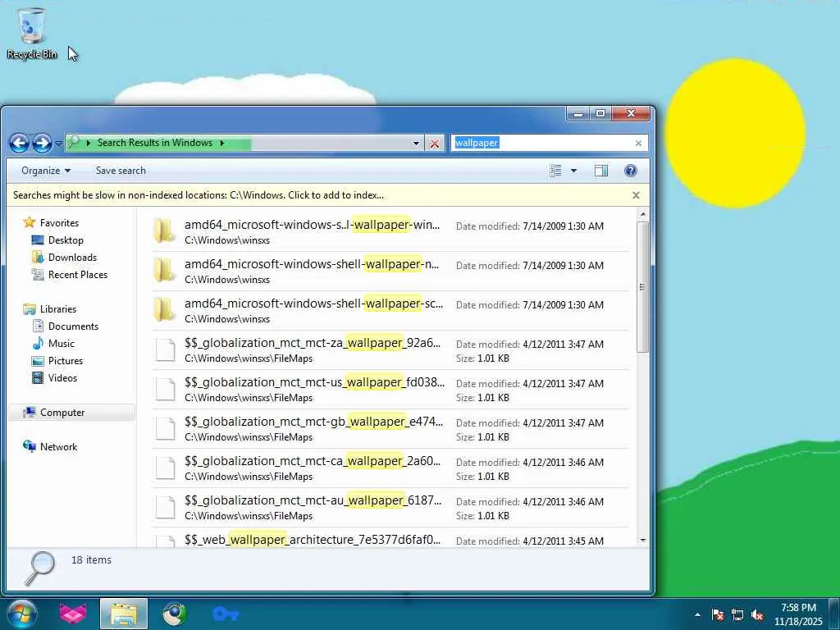Open the pink box app on taskbar
Image resolution: width=840 pixels, height=630 pixels.
[x=73, y=614]
